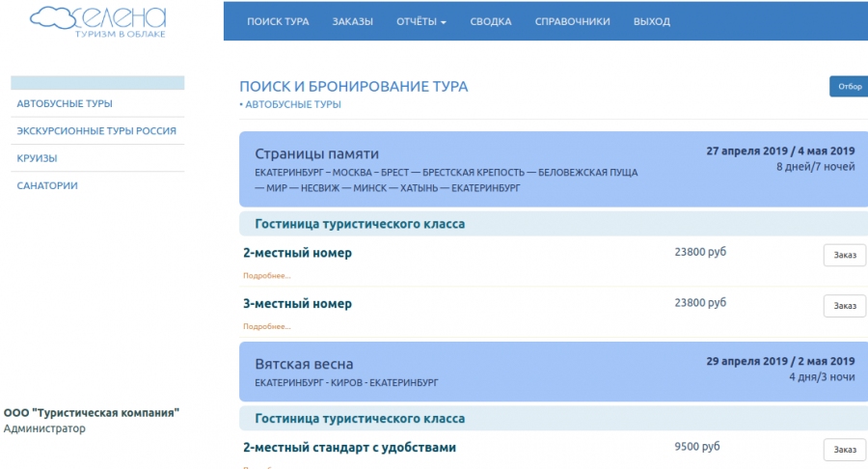Click 3-местный номер room name
This screenshot has height=469, width=868.
coord(297,304)
